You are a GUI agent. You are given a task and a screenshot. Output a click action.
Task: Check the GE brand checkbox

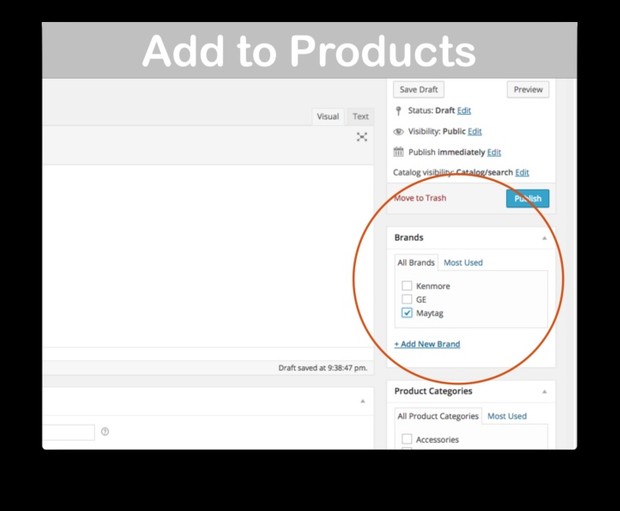(x=406, y=299)
